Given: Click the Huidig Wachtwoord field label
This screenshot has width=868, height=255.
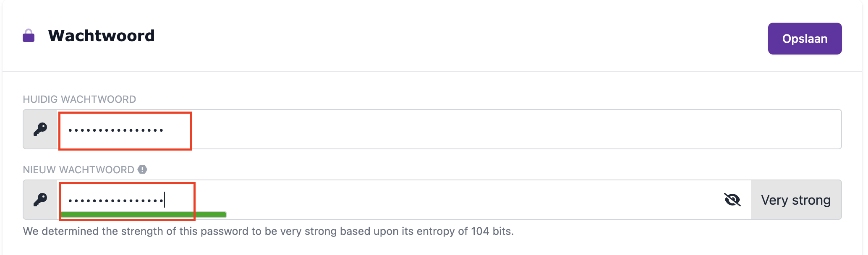Looking at the screenshot, I should tap(79, 99).
